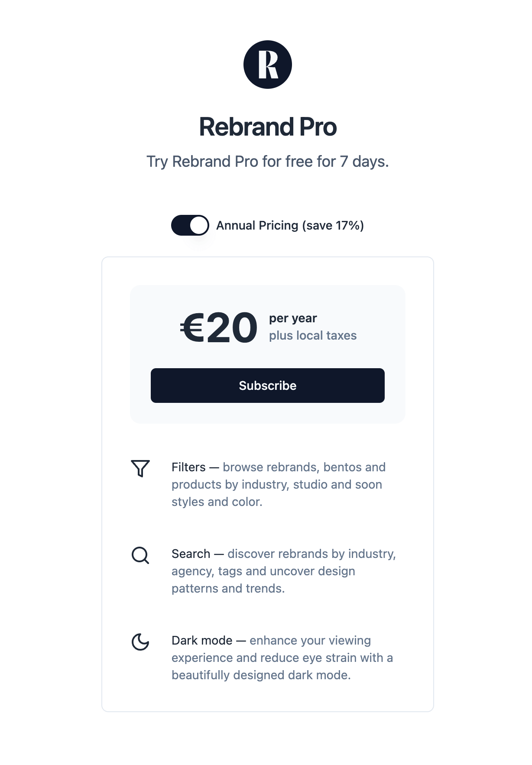Click the €20 price amount

point(219,328)
